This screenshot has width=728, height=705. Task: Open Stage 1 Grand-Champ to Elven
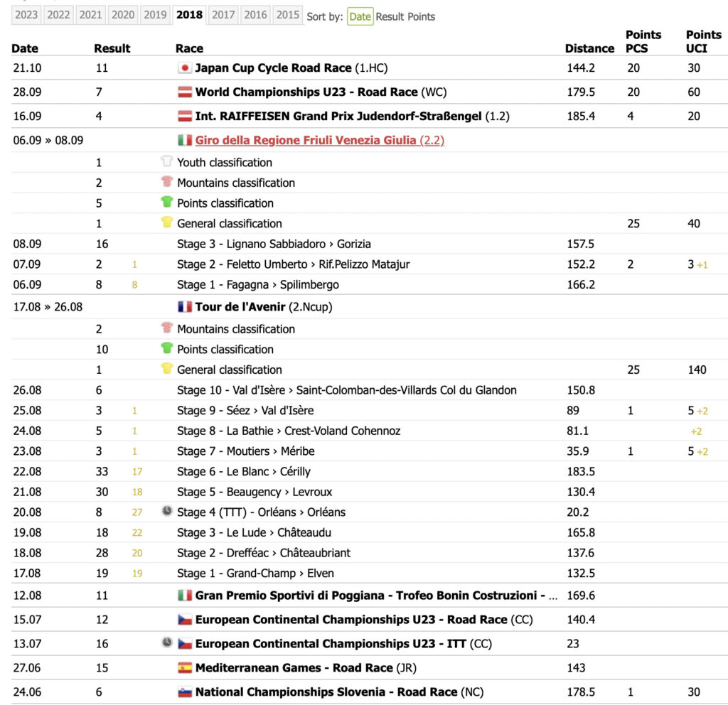[255, 574]
